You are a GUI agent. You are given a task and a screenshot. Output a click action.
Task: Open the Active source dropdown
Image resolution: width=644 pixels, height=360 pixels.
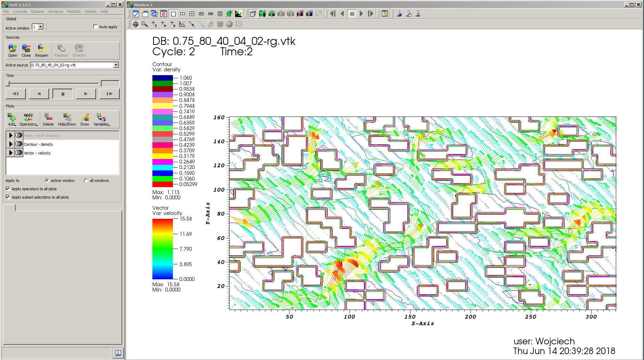tap(116, 65)
